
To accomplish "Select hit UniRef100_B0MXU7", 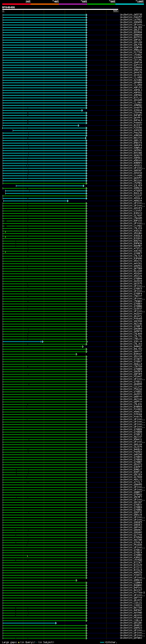I will [x=131, y=354].
